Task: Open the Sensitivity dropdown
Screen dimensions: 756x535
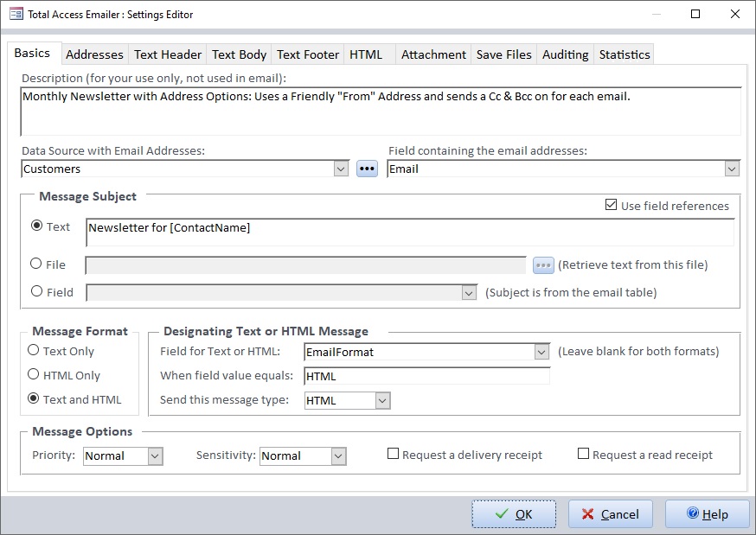Action: (338, 456)
